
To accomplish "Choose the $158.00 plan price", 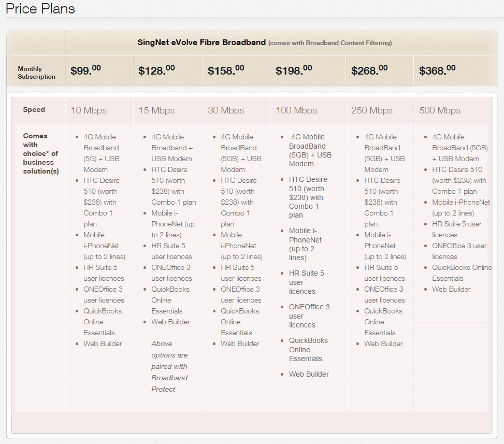I will pyautogui.click(x=226, y=70).
